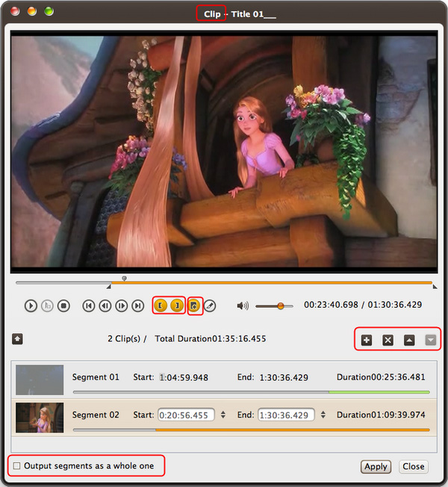Click the Segment 02 orange range bar
Viewport: 448px width, 487px height.
293,429
